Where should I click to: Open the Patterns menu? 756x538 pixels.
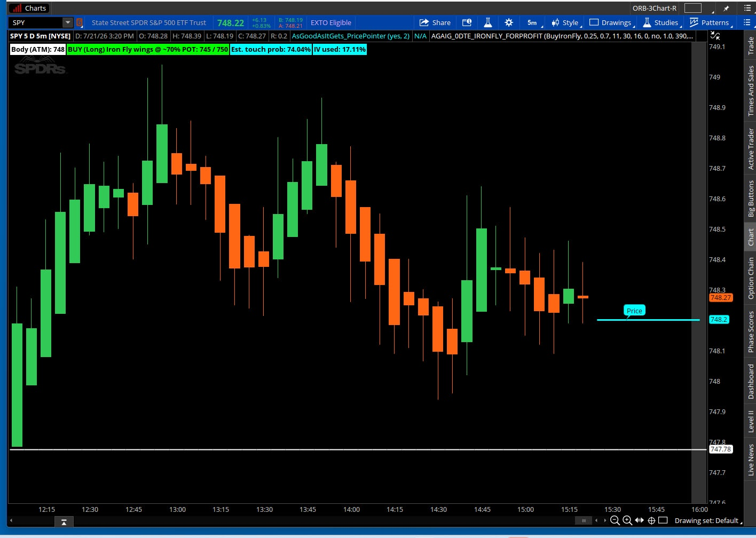click(x=710, y=22)
